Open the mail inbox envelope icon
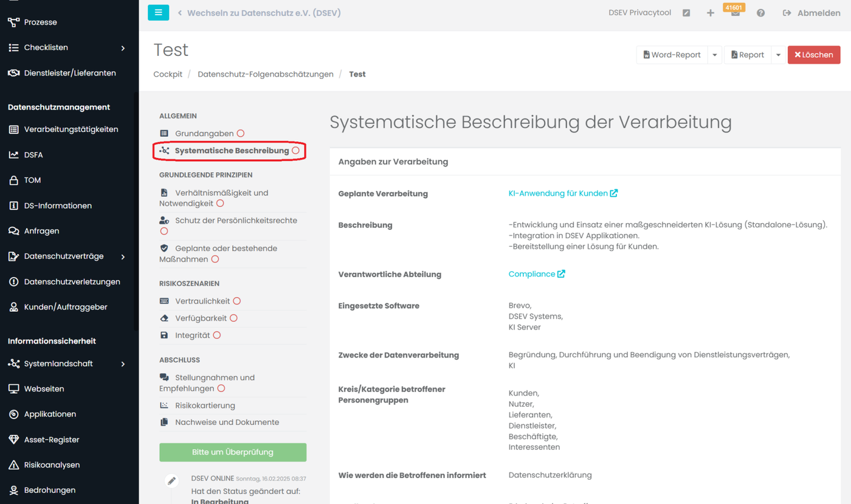Viewport: 851px width, 504px height. [x=736, y=13]
